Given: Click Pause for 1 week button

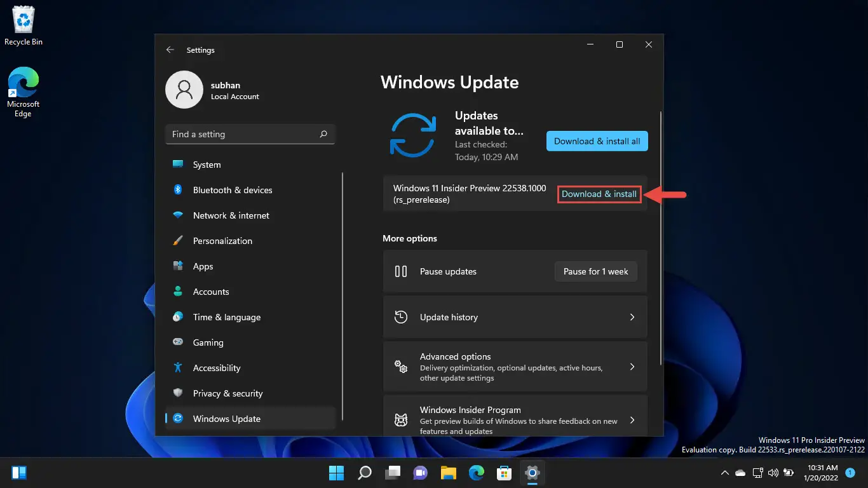Looking at the screenshot, I should tap(596, 271).
